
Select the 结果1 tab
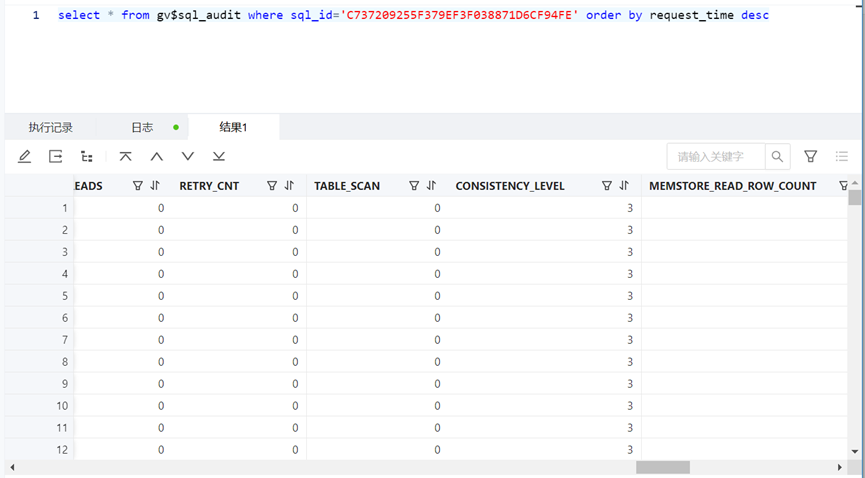(x=233, y=128)
